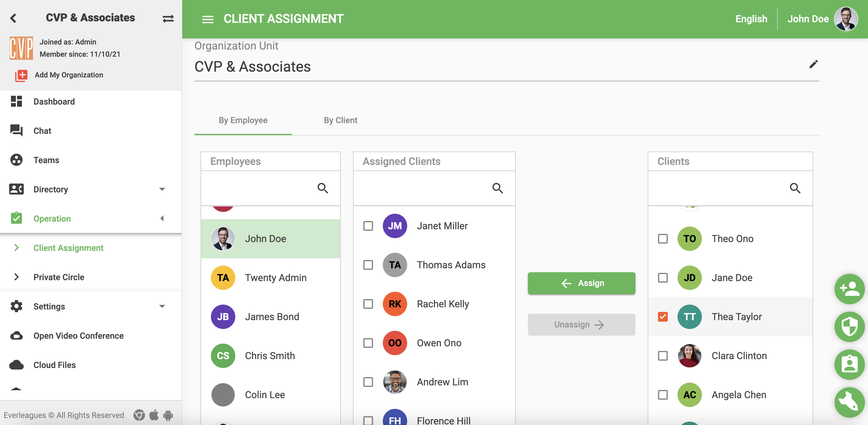Image resolution: width=868 pixels, height=425 pixels.
Task: Switch to the By Client tab
Action: coord(340,120)
